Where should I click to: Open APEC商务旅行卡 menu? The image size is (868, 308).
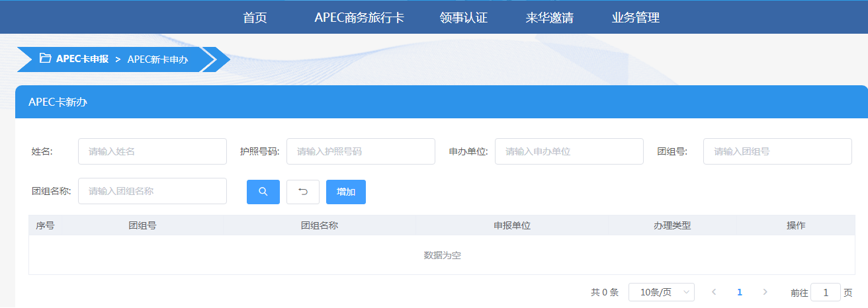pos(359,18)
